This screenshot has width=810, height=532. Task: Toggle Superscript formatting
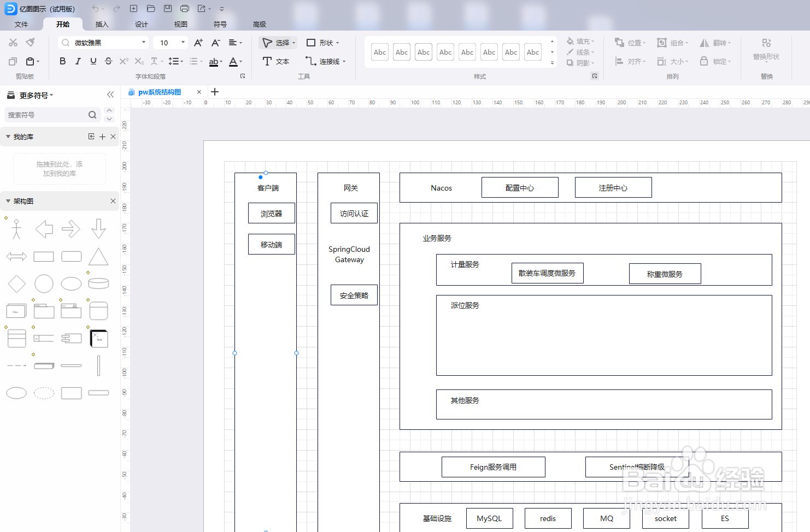tap(124, 61)
